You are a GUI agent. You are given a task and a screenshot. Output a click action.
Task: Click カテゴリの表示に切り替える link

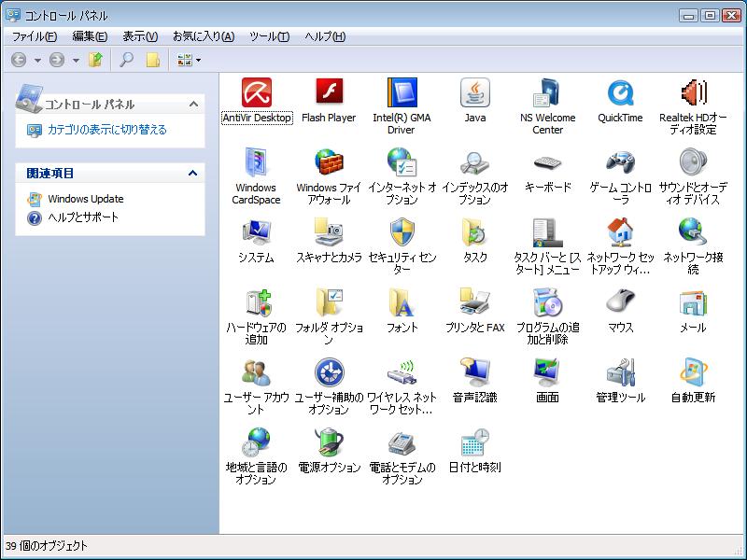107,130
